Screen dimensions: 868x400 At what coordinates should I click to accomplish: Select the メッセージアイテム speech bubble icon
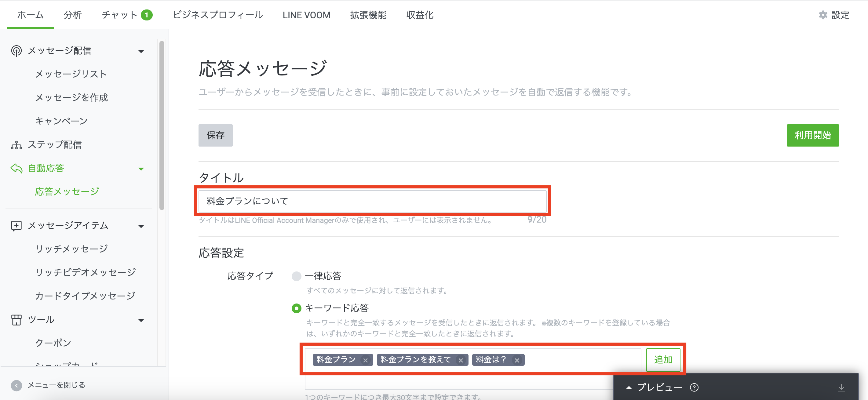pos(16,225)
